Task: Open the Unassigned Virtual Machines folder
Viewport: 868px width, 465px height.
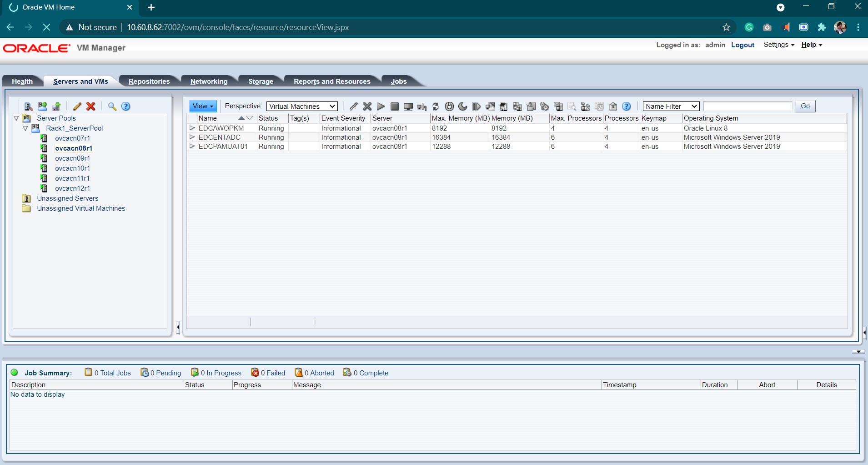Action: coord(81,208)
